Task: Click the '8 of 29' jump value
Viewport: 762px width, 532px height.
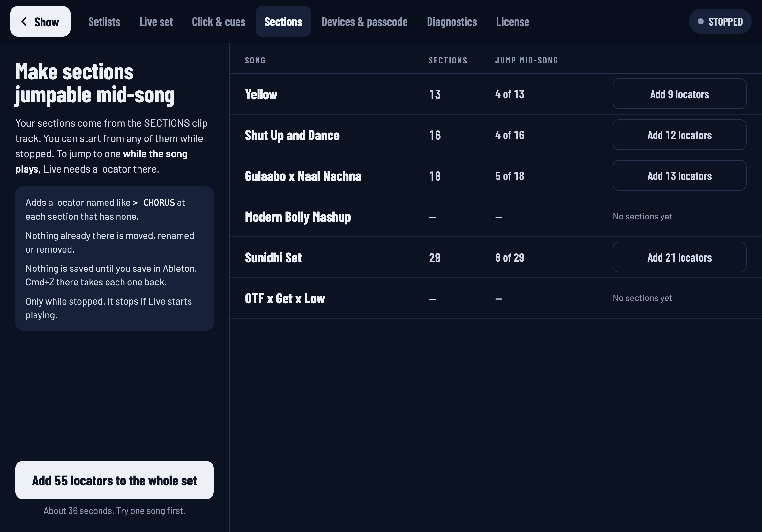Action: 510,258
